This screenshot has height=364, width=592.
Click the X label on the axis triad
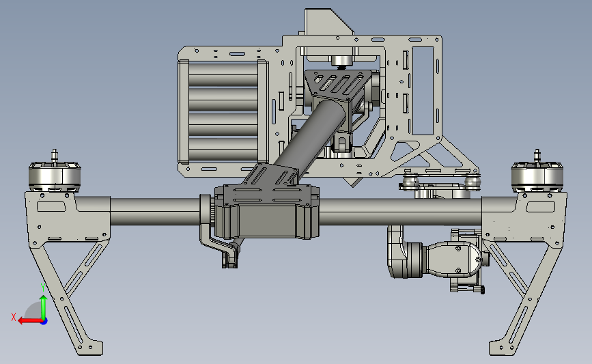(14, 317)
